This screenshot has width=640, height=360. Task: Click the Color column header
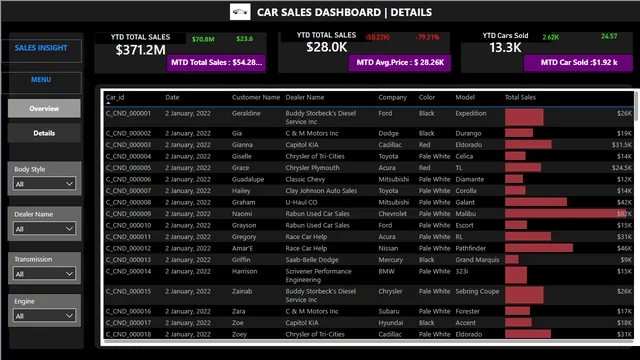pos(427,97)
